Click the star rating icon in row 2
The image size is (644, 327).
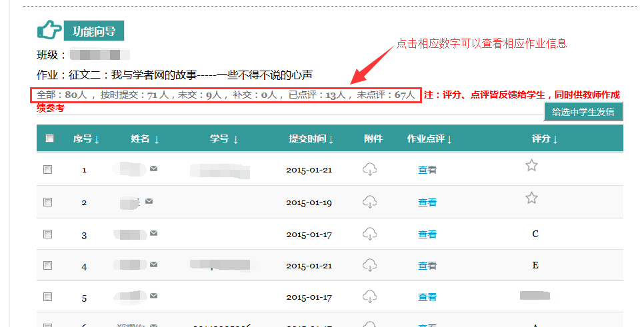click(x=531, y=198)
